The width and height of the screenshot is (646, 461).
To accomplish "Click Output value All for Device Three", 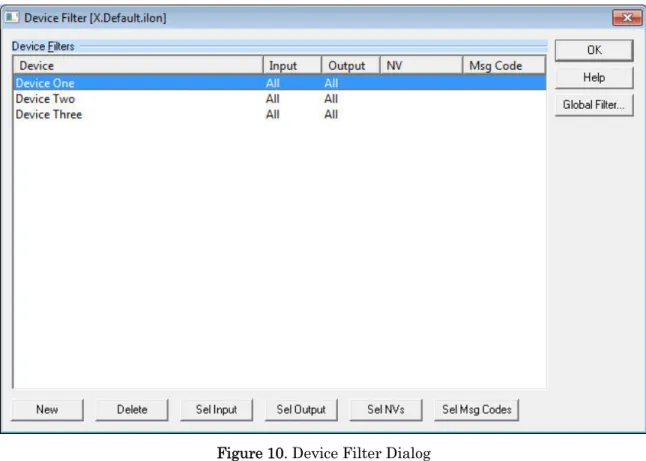I will 331,115.
